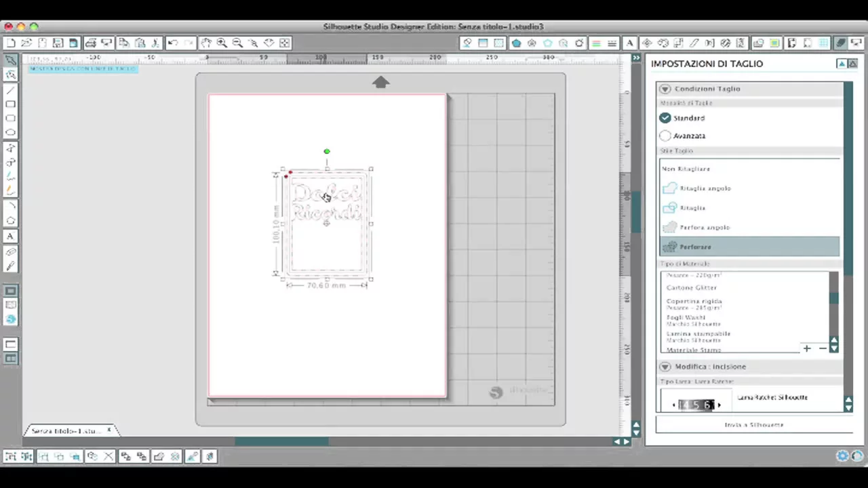The image size is (868, 488).
Task: Select the arrow Select tool
Action: tap(10, 60)
